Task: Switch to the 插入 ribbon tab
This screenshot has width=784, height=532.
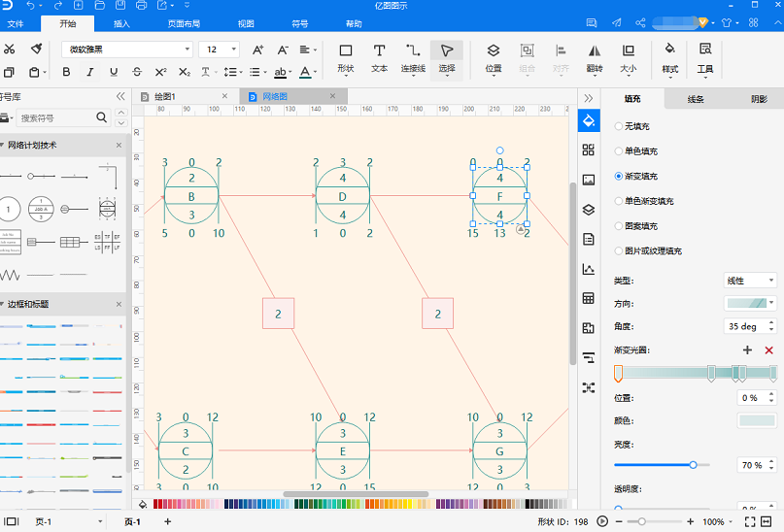Action: click(121, 24)
